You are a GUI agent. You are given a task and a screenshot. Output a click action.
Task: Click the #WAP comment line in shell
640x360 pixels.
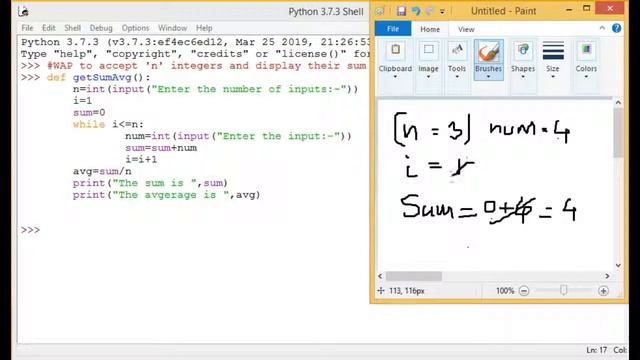[207, 65]
